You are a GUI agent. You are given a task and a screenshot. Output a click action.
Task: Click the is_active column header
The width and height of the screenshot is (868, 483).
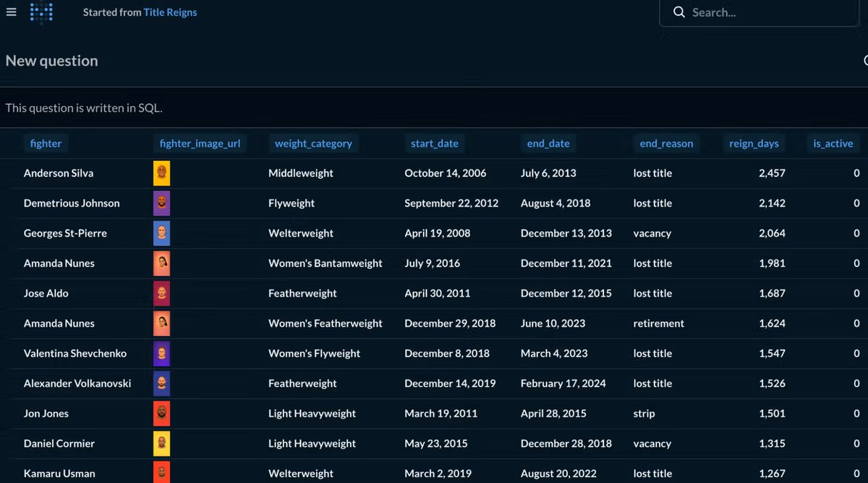pos(833,143)
